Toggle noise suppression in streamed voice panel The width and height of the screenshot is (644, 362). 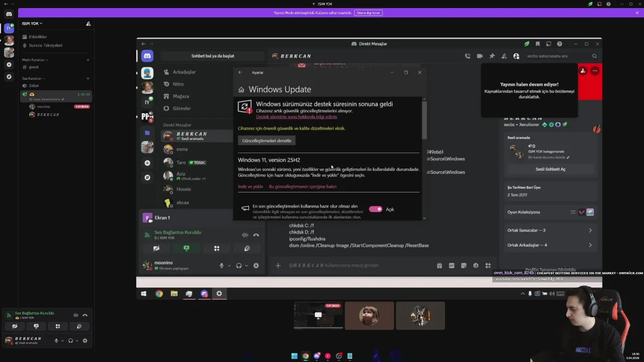[x=245, y=235]
